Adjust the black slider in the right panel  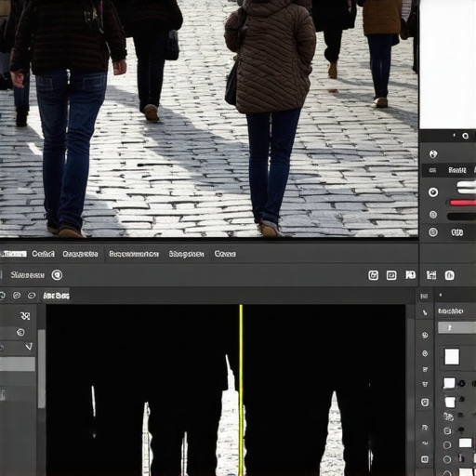[x=462, y=217]
